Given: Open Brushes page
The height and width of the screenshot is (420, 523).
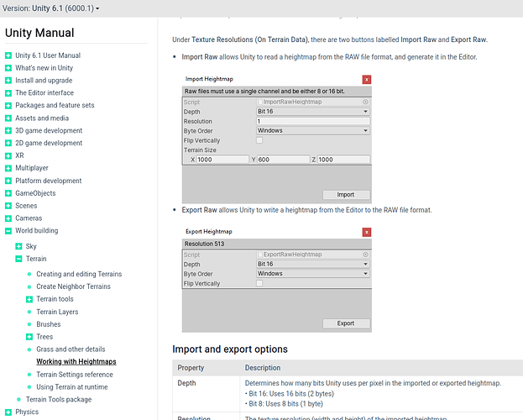Looking at the screenshot, I should click(49, 324).
